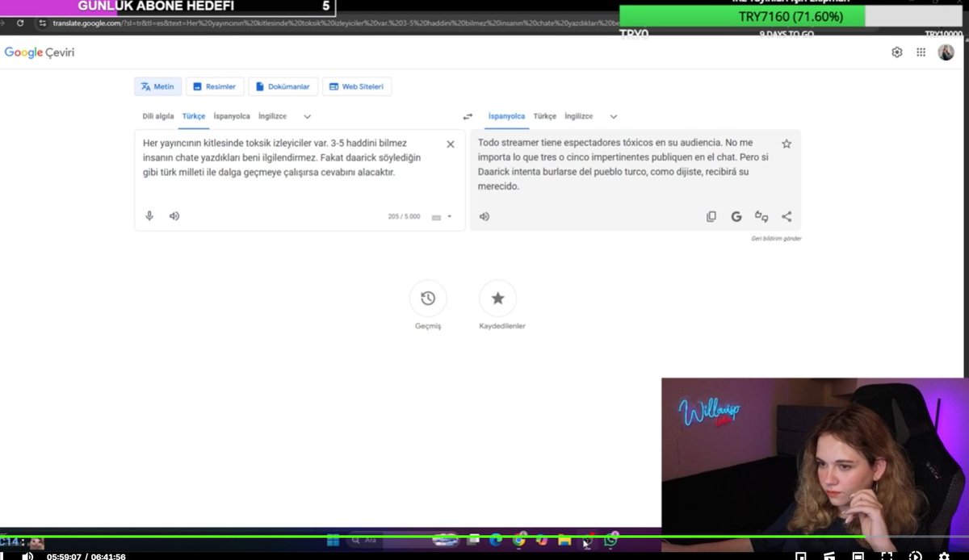Screen dimensions: 969x560
Task: Click the streamer webcam overlay
Action: coord(815,464)
